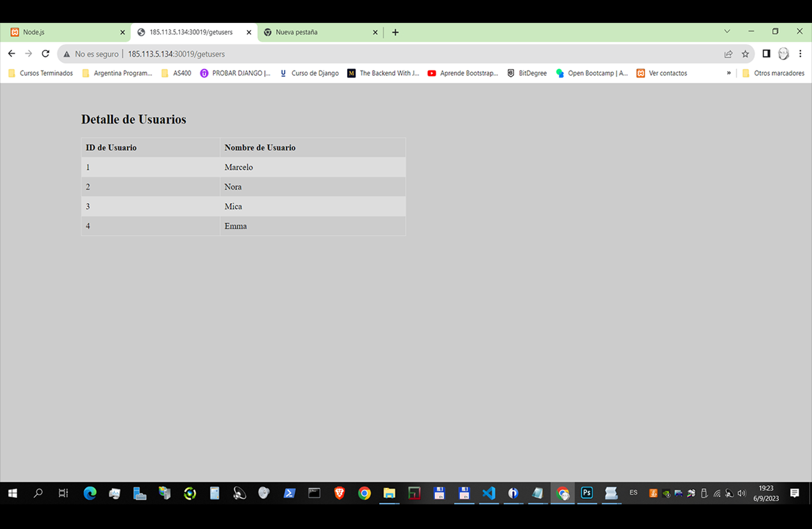
Task: Open Chrome's three-dot menu
Action: 801,54
